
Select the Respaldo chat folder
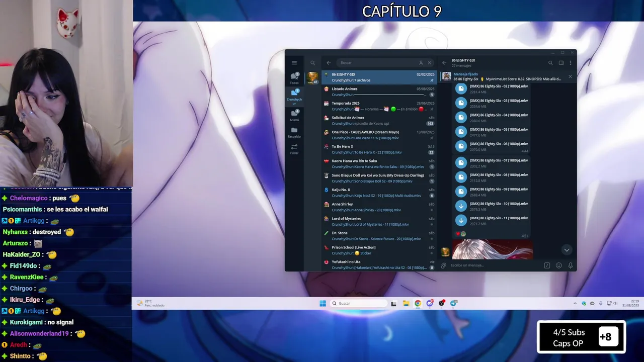(294, 132)
